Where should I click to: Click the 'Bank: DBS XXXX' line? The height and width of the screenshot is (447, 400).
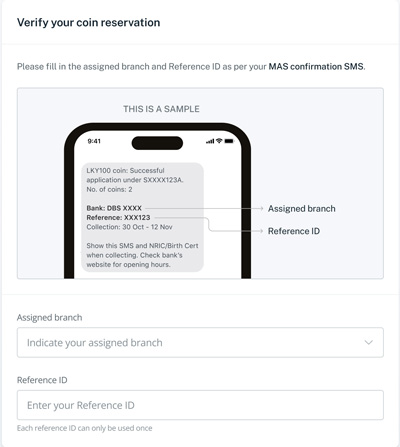pos(114,208)
